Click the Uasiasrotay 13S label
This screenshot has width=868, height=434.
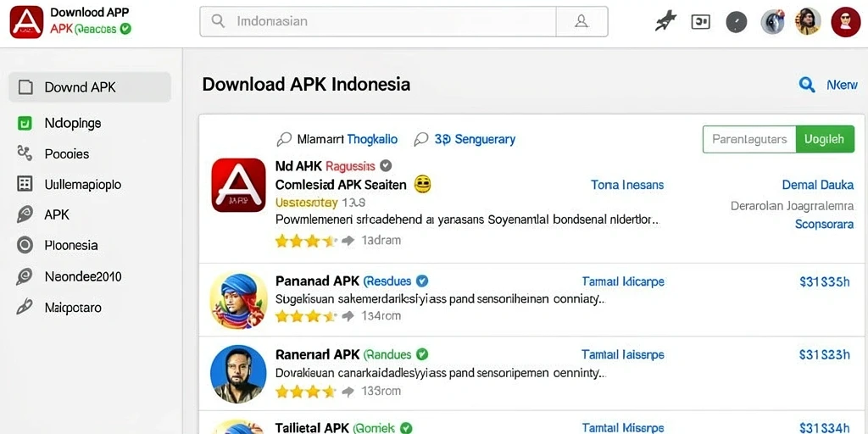click(320, 202)
